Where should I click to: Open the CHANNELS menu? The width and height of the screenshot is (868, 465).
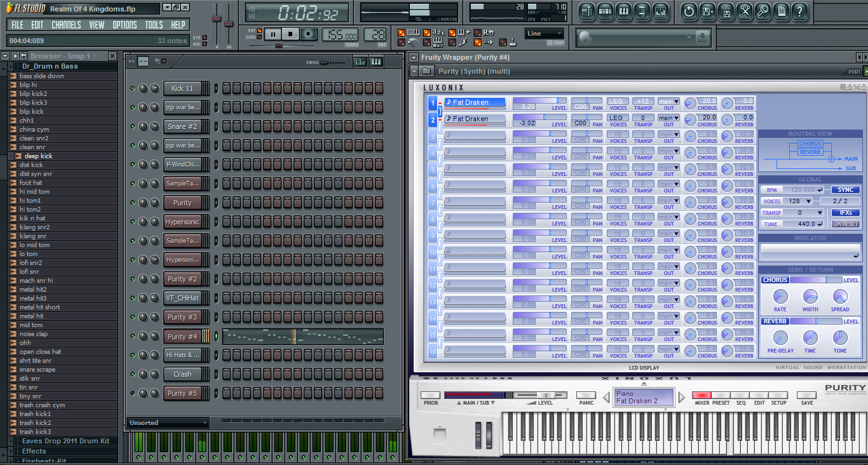coord(66,25)
